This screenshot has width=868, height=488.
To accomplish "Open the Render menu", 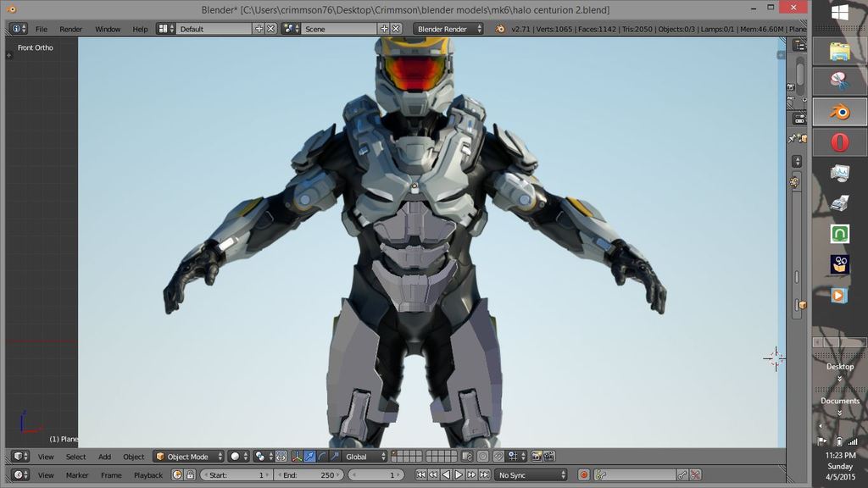I will tap(71, 29).
